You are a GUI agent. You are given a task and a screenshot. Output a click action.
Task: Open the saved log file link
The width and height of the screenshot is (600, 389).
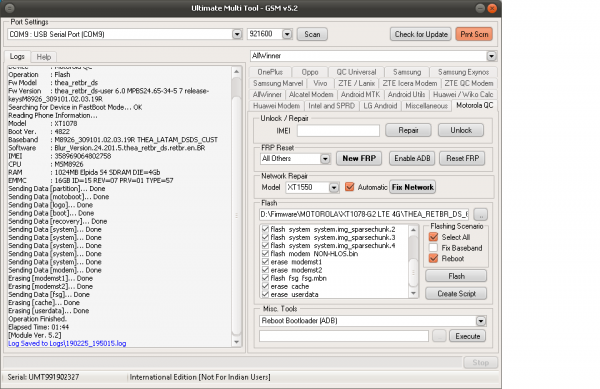tap(67, 343)
